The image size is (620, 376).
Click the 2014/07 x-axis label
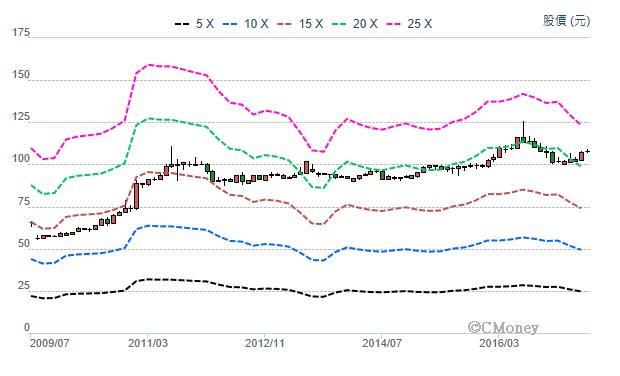click(382, 343)
